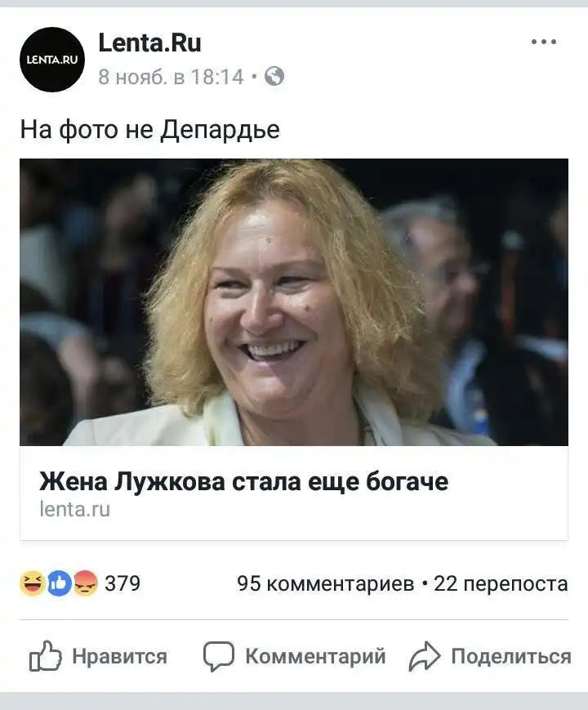
Task: Click the Нравится label
Action: [120, 656]
